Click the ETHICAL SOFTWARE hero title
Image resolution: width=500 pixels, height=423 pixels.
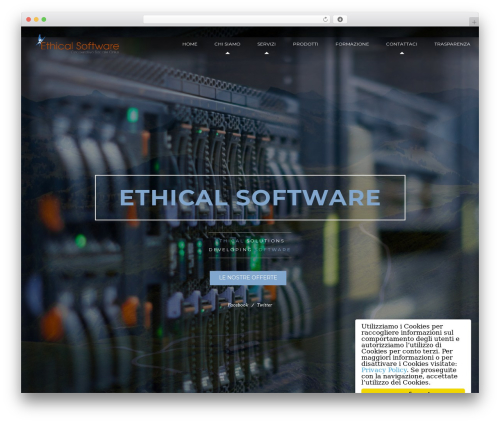250,197
